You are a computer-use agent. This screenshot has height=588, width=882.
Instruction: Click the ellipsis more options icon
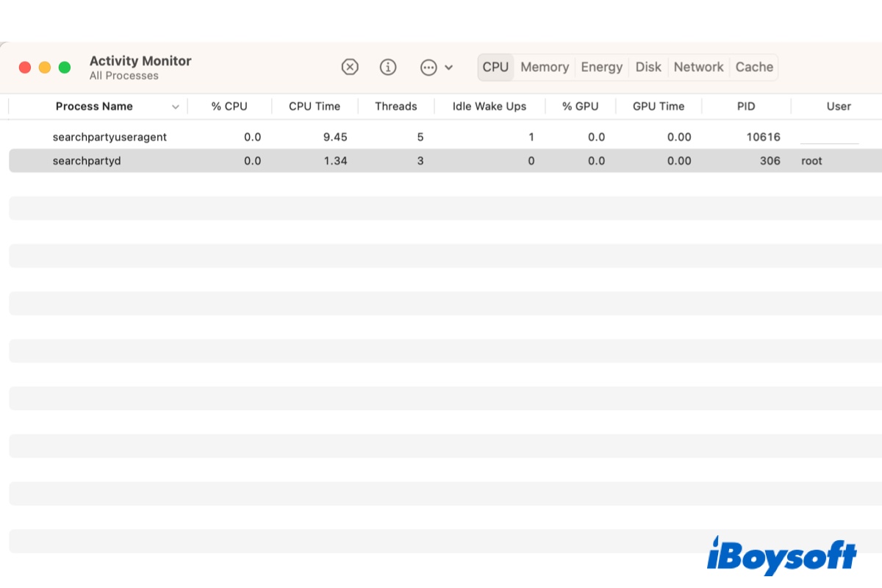429,67
